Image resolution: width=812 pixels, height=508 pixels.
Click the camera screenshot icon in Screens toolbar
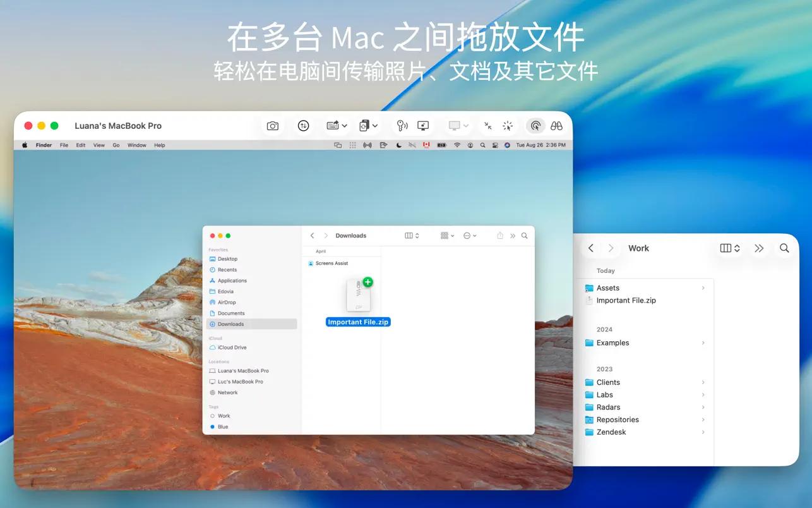(x=272, y=126)
